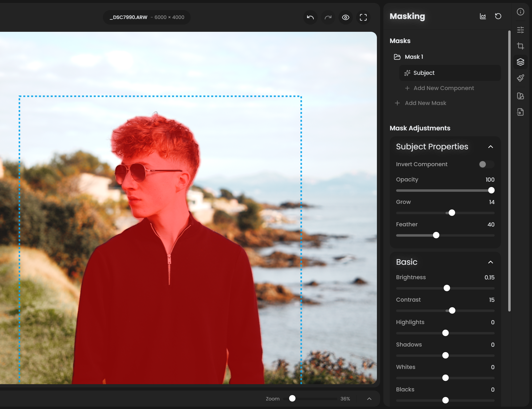Click the Info icon in sidebar
The height and width of the screenshot is (409, 532).
[x=521, y=12]
